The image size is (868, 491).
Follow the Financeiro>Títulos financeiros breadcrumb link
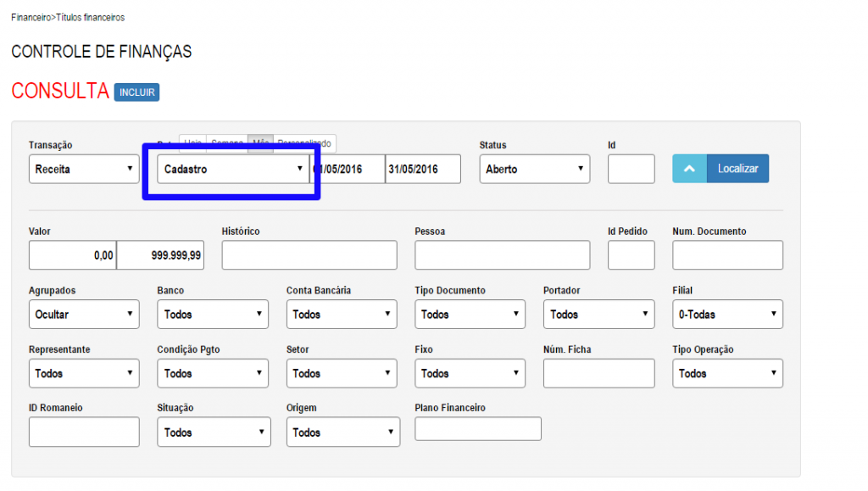click(67, 16)
